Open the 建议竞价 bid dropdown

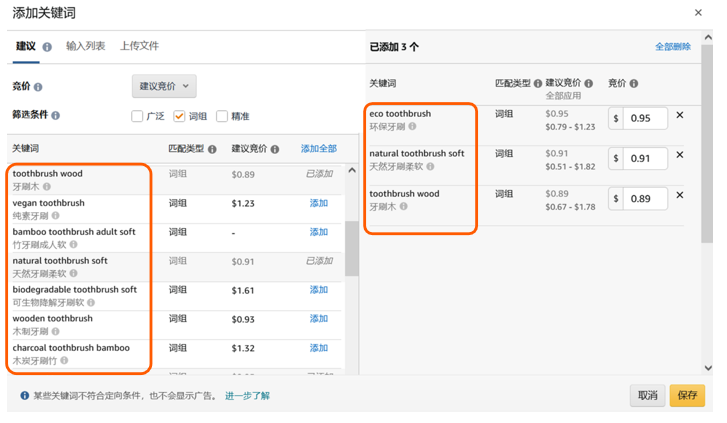click(x=164, y=86)
